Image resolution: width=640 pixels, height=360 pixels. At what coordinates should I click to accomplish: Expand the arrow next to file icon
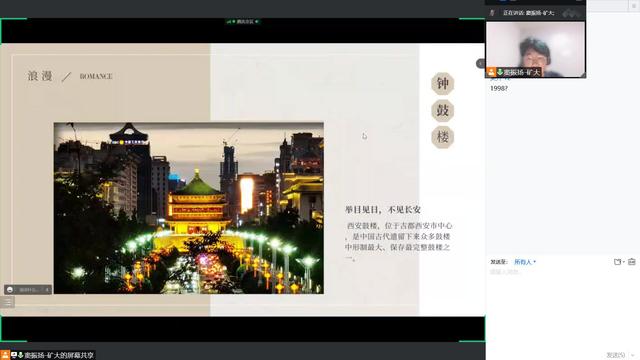click(x=624, y=262)
